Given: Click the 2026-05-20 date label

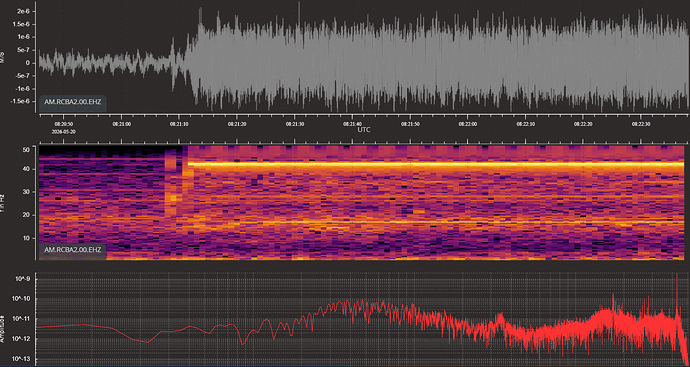Looking at the screenshot, I should coord(64,132).
